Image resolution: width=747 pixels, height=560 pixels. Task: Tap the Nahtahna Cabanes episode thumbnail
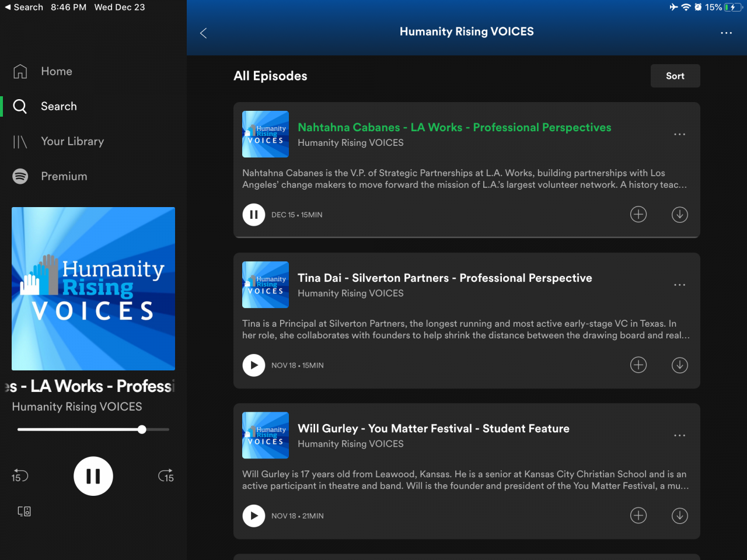pos(266,134)
